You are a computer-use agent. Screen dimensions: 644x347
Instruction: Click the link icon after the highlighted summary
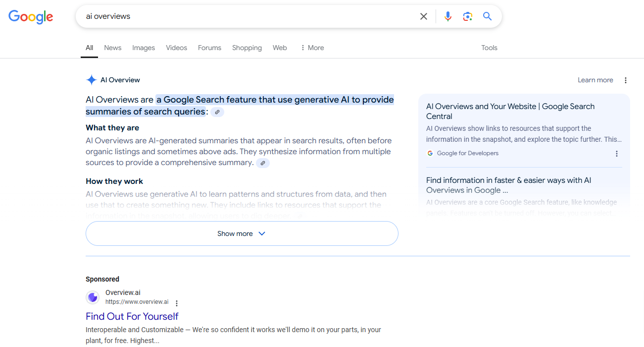[217, 112]
